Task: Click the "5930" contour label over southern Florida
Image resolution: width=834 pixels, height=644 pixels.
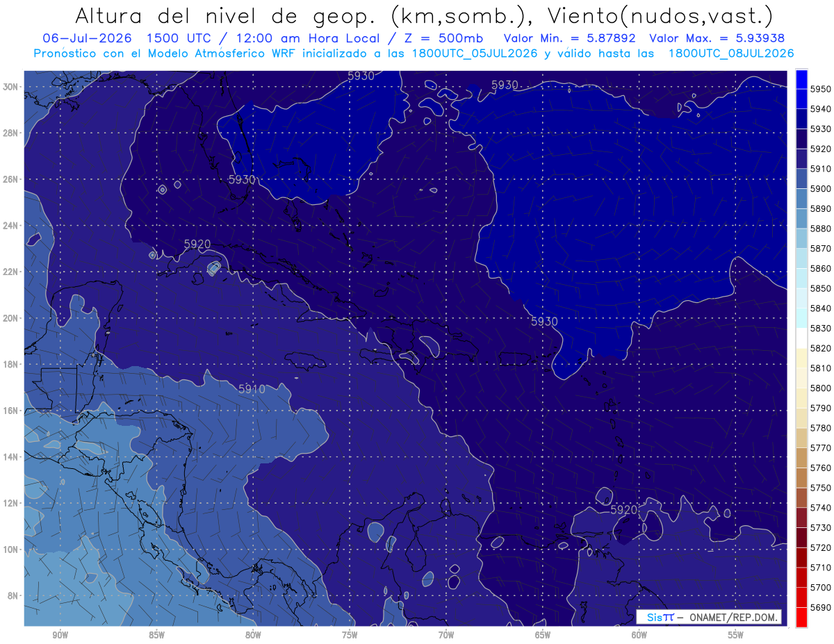Action: pos(242,179)
